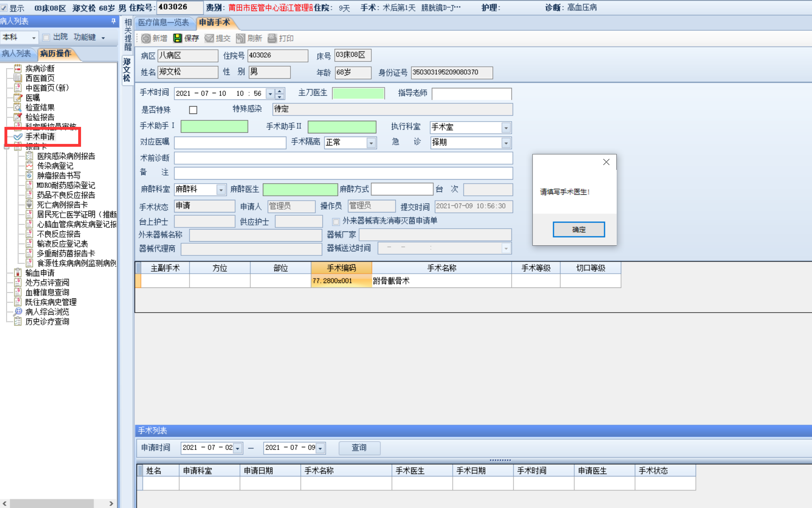Image resolution: width=812 pixels, height=508 pixels.
Task: Switch to 病人列表 tab
Action: [x=17, y=54]
